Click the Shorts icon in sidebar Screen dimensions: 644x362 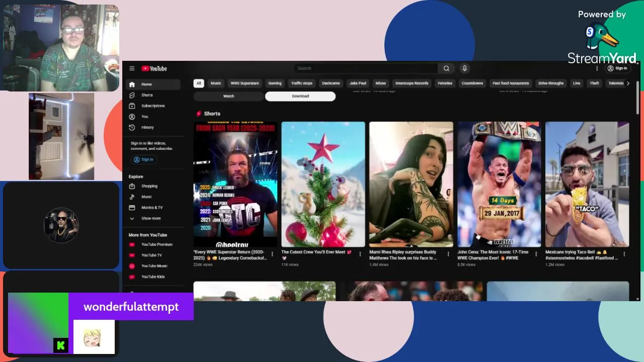(132, 95)
